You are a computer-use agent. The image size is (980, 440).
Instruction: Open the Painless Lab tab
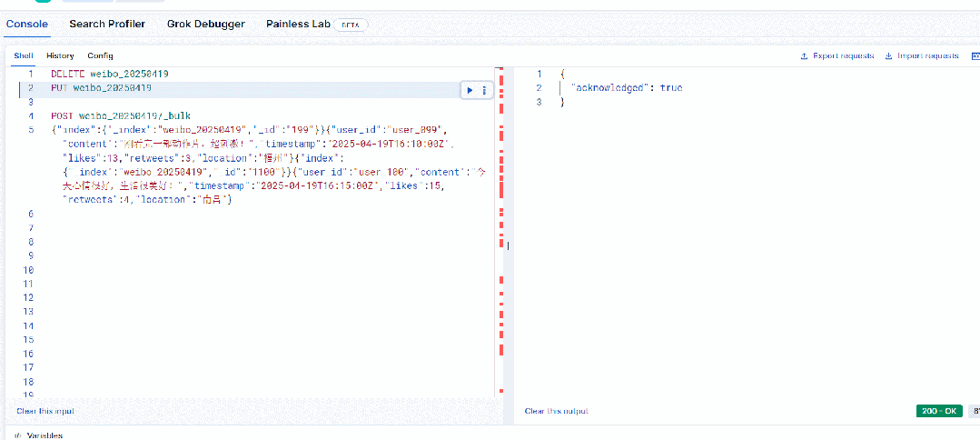[x=298, y=25]
